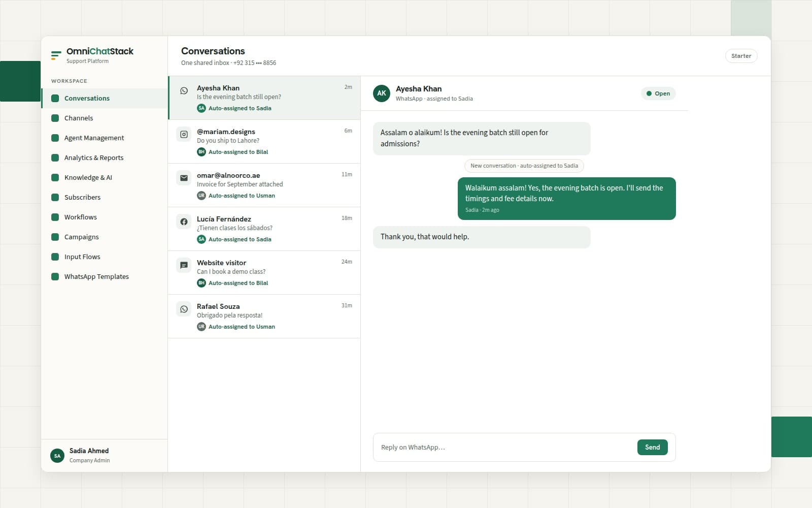Click WhatsApp icon in Ayesha Khan row
This screenshot has width=812, height=508.
click(184, 90)
